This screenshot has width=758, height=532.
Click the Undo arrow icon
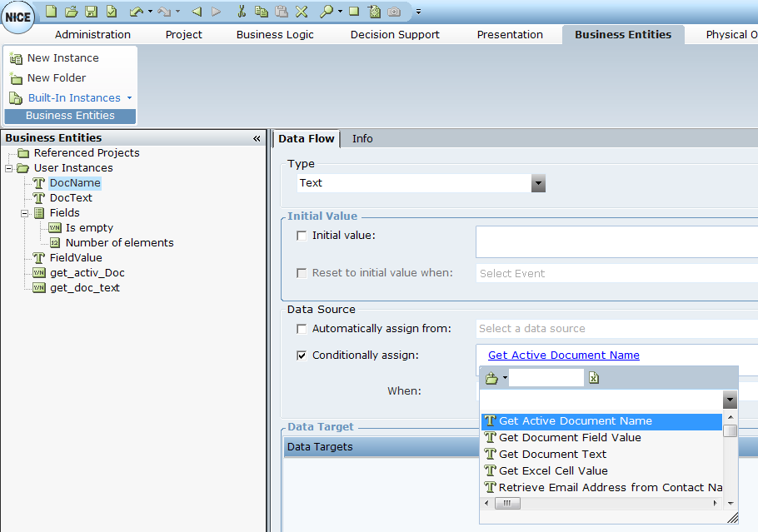136,12
